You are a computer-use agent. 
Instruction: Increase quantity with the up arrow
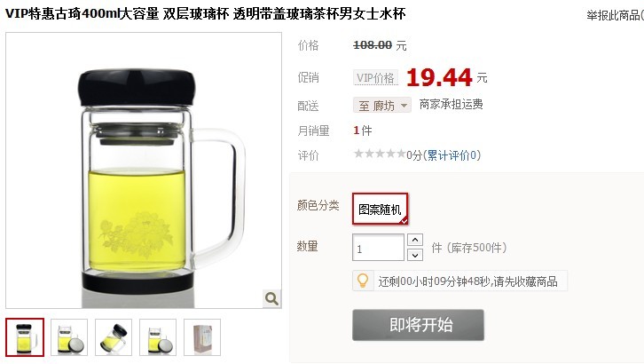[415, 240]
